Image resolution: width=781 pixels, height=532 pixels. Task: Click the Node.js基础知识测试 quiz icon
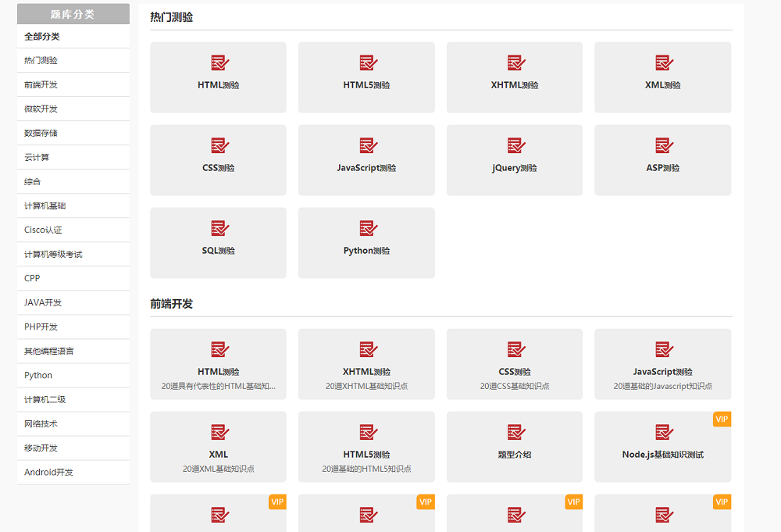tap(663, 432)
